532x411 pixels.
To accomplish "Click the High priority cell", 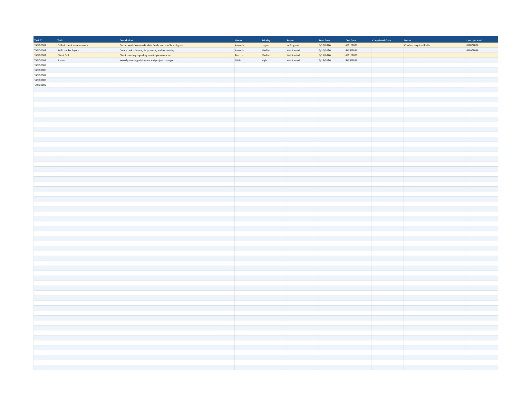I will click(x=273, y=60).
